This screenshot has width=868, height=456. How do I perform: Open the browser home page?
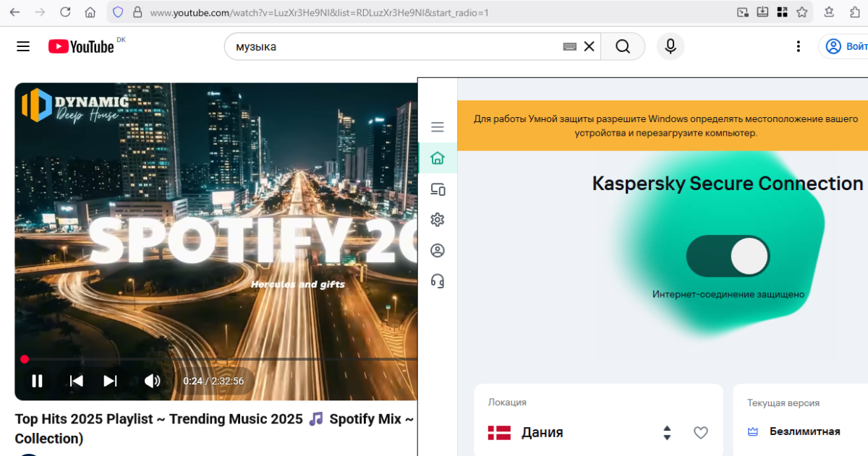point(90,12)
